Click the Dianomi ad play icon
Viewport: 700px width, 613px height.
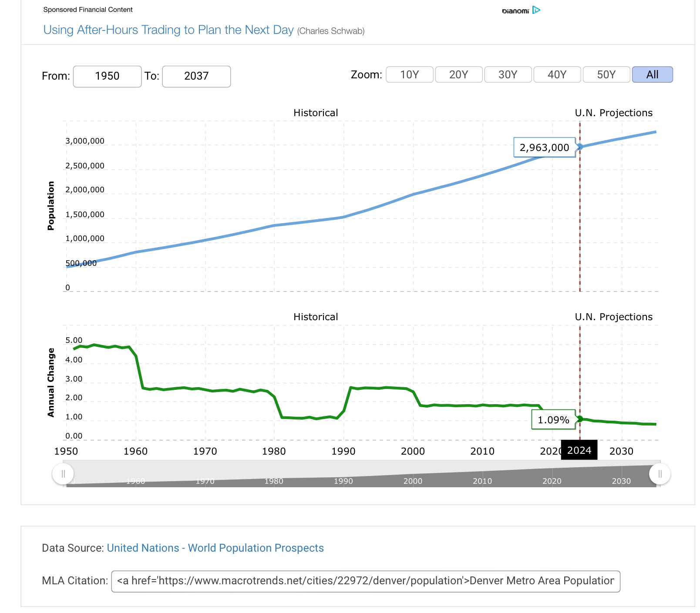536,10
